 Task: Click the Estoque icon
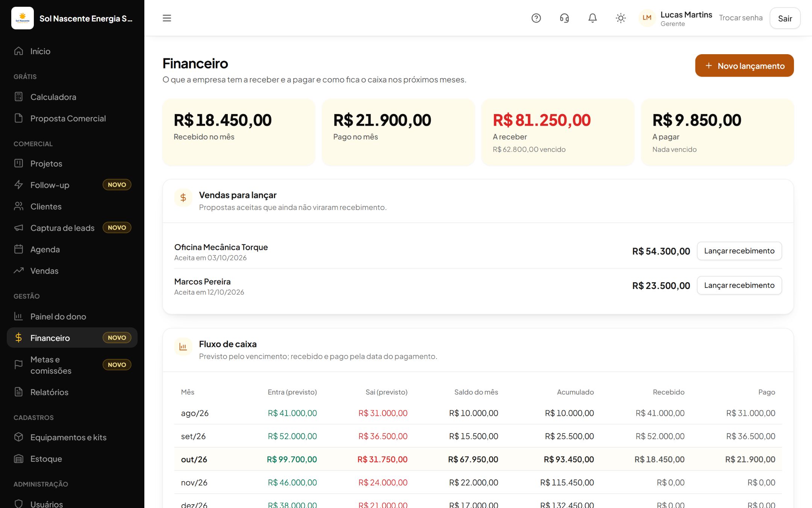(x=19, y=458)
